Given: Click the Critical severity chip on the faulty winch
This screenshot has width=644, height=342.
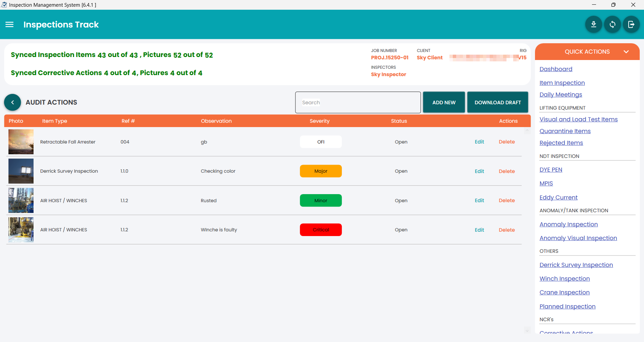Looking at the screenshot, I should coord(321,230).
